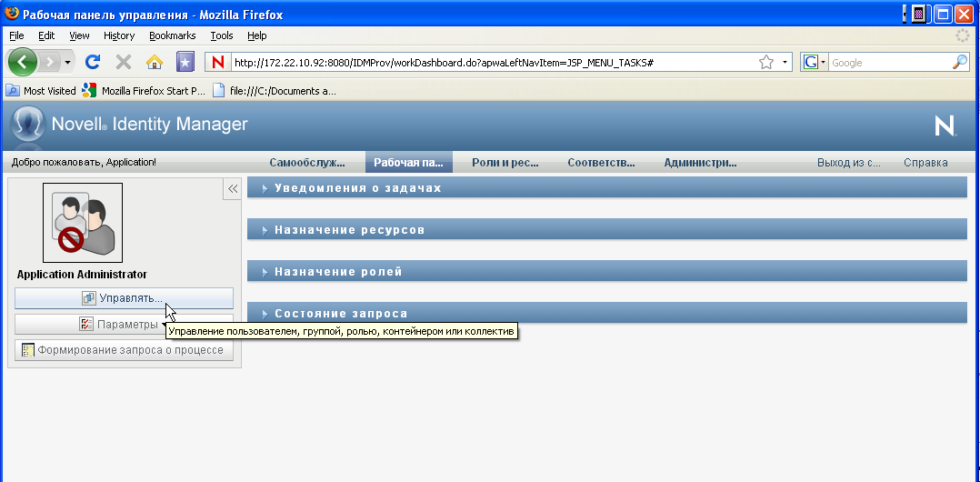Click the Application Administrator user photo
The height and width of the screenshot is (482, 980).
tap(83, 223)
